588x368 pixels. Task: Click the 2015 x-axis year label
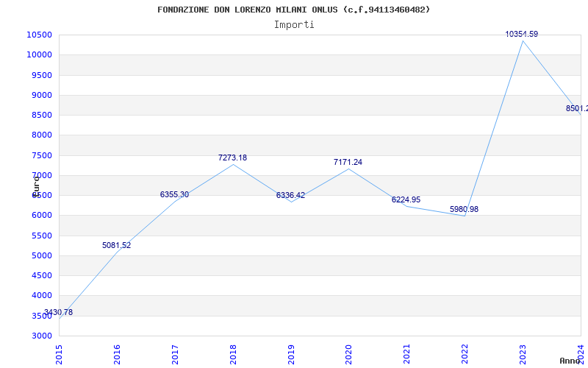[x=59, y=354]
